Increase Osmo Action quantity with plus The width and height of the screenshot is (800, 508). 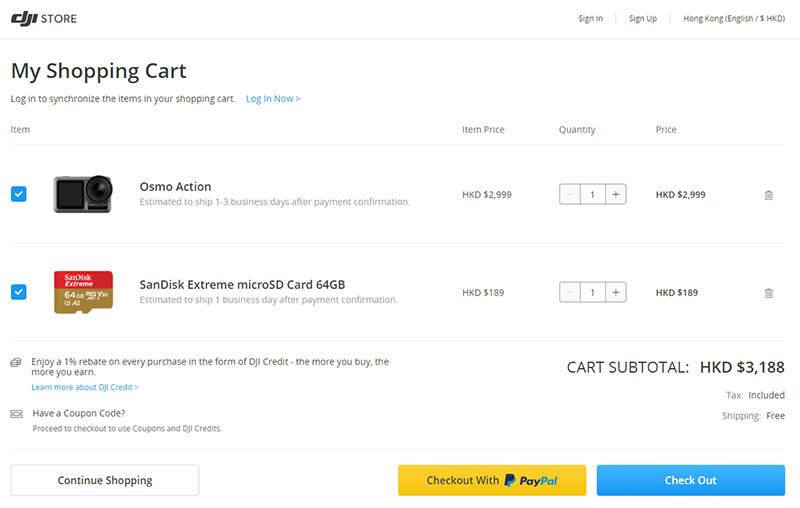616,194
